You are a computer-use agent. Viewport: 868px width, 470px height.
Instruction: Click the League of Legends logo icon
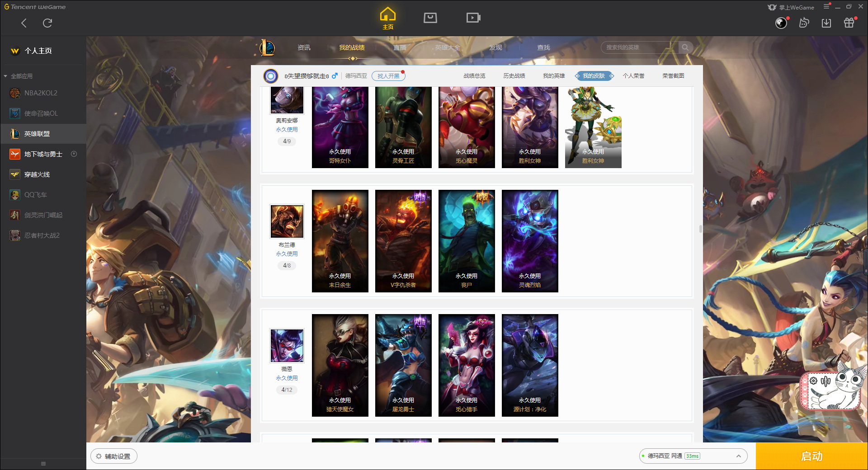[267, 47]
